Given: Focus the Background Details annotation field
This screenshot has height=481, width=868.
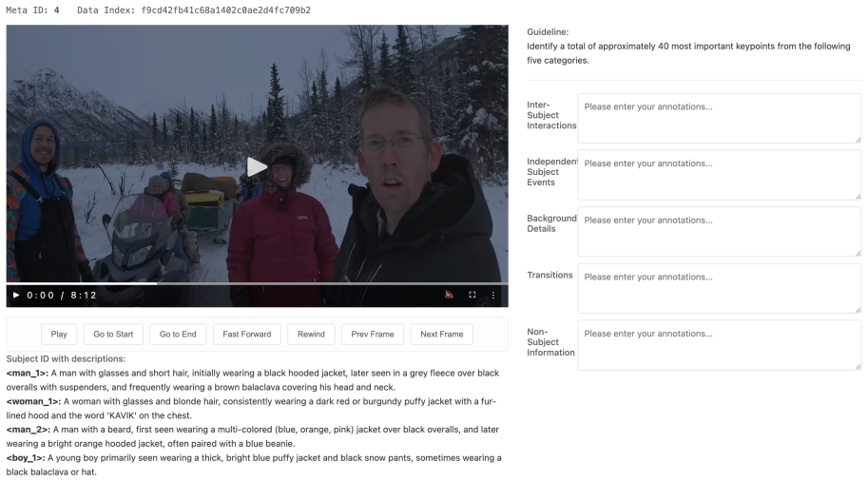Looking at the screenshot, I should (x=719, y=231).
